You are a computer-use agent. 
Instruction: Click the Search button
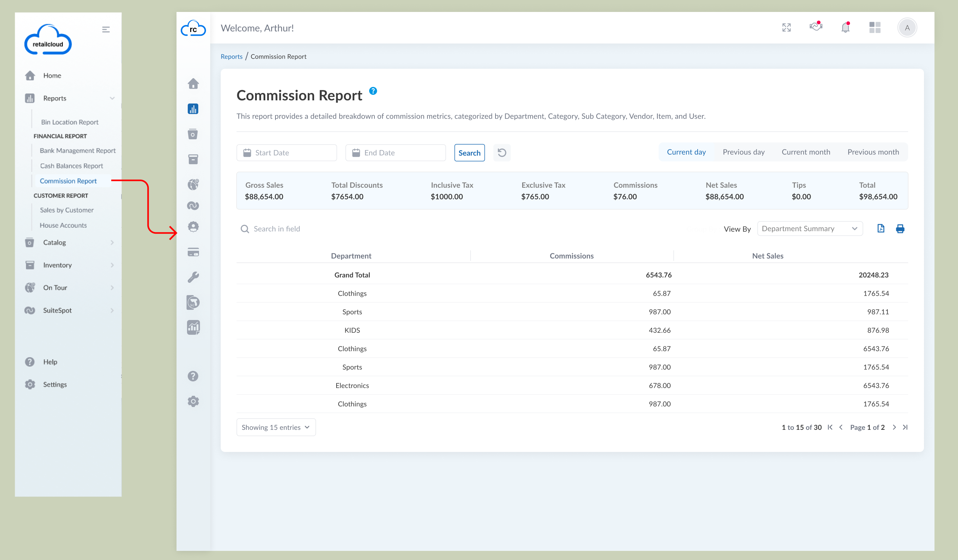coord(469,153)
